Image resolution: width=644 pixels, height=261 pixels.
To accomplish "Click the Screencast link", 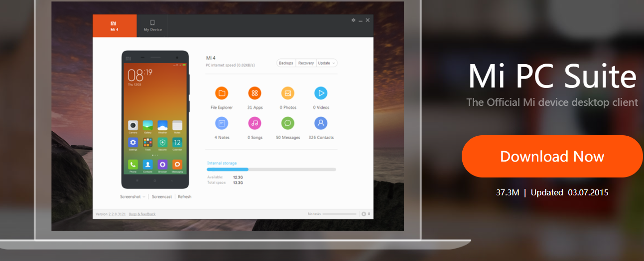I will coord(162,197).
